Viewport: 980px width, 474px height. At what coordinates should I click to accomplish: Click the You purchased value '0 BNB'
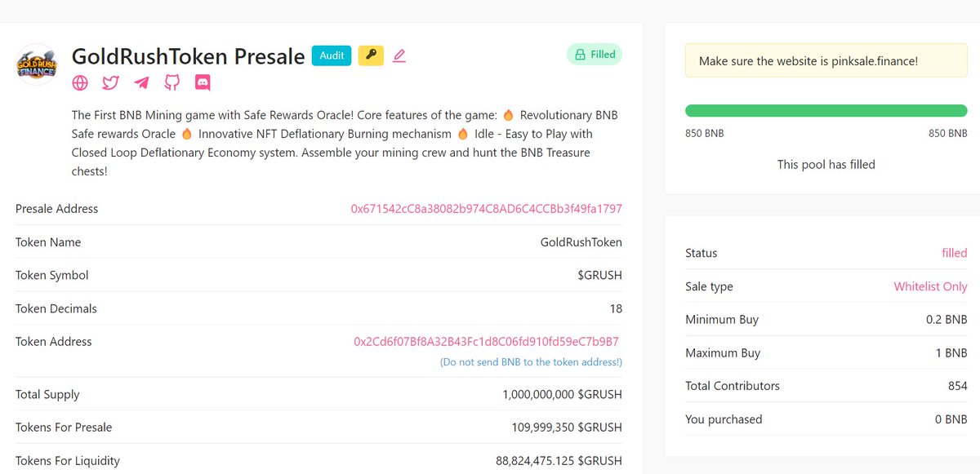[952, 419]
